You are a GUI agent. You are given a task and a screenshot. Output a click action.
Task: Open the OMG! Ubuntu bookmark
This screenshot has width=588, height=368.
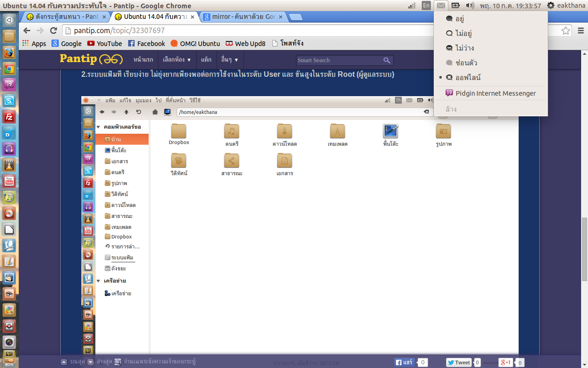click(195, 43)
